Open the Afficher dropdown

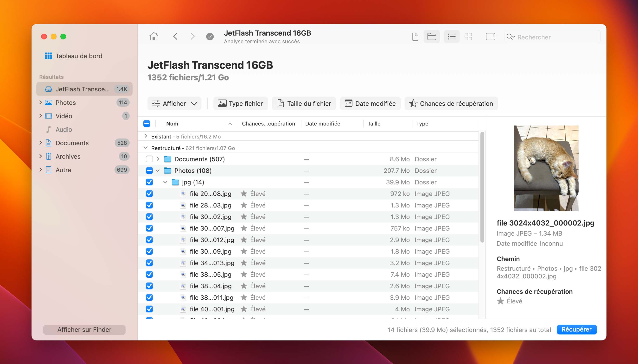[174, 103]
